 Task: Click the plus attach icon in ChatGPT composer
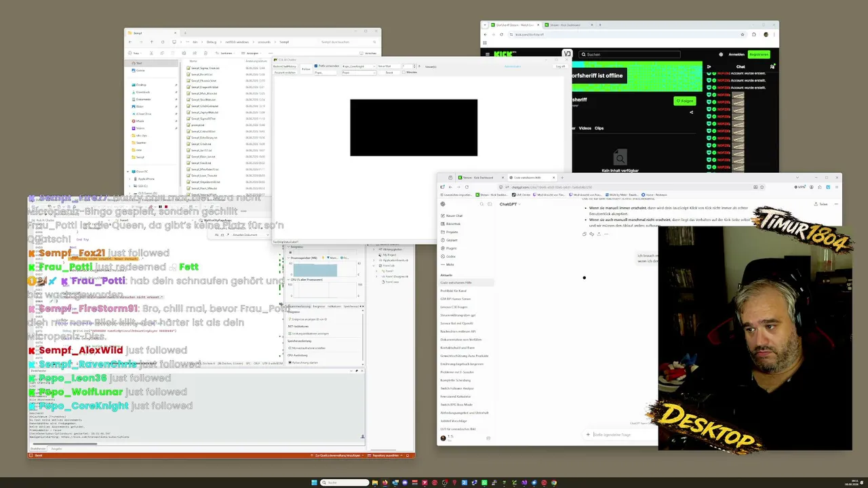tap(588, 434)
